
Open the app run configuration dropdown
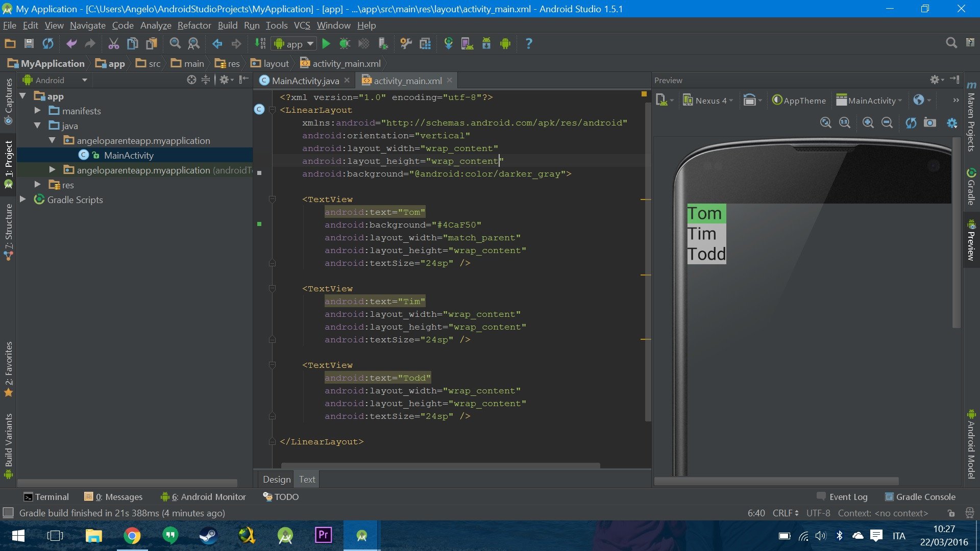coord(294,44)
